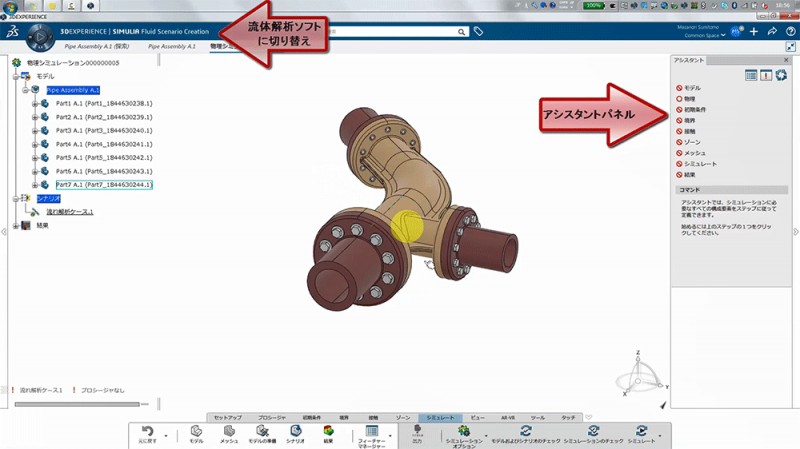Click in the top search input field

(393, 32)
